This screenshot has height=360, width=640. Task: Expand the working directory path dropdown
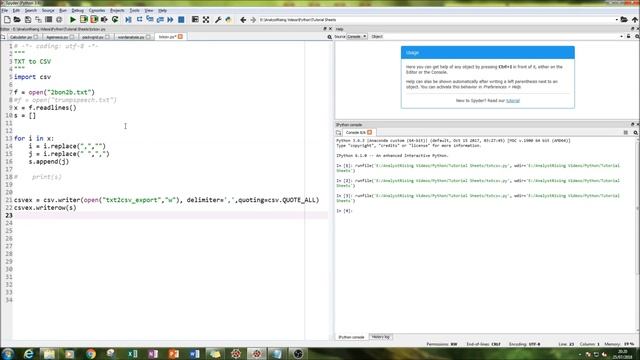[x=617, y=20]
